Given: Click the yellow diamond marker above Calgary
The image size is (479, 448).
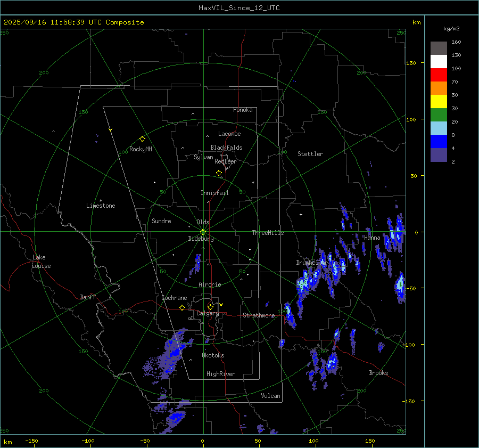Looking at the screenshot, I should pyautogui.click(x=210, y=307).
